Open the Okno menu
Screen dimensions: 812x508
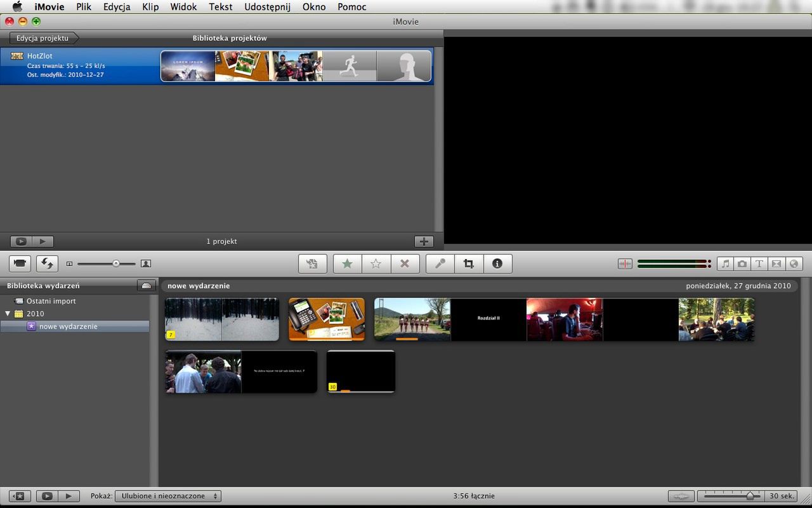pyautogui.click(x=314, y=7)
